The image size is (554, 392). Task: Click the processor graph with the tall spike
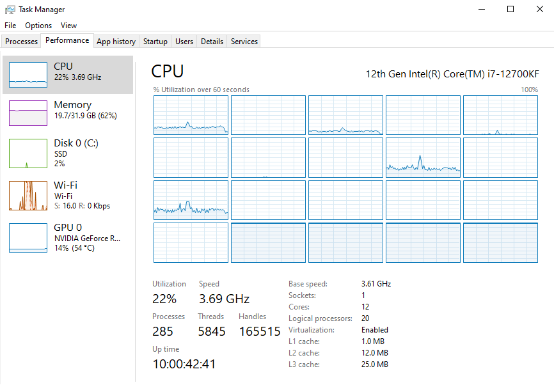click(x=423, y=157)
